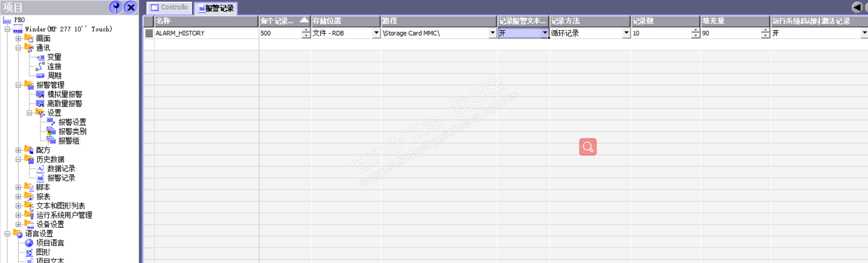868x263 pixels.
Task: Click the 配方 recipes folder icon
Action: [x=29, y=150]
